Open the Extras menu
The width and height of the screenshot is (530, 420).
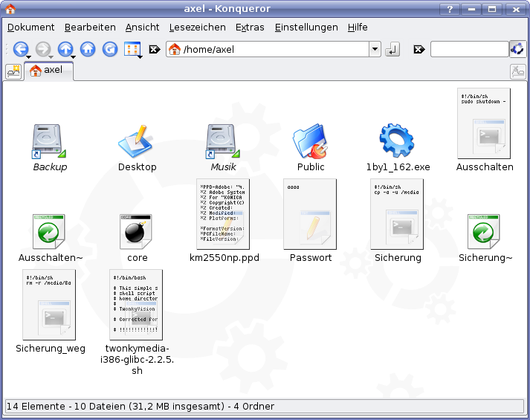pos(250,28)
